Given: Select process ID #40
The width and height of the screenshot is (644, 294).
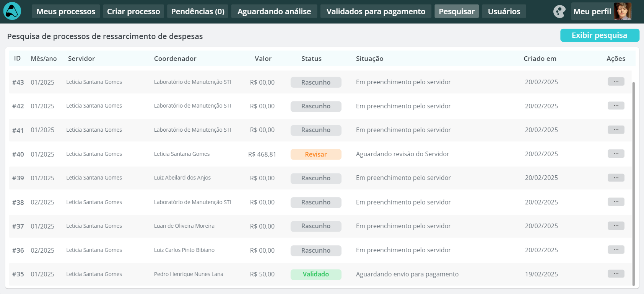Looking at the screenshot, I should coord(18,154).
